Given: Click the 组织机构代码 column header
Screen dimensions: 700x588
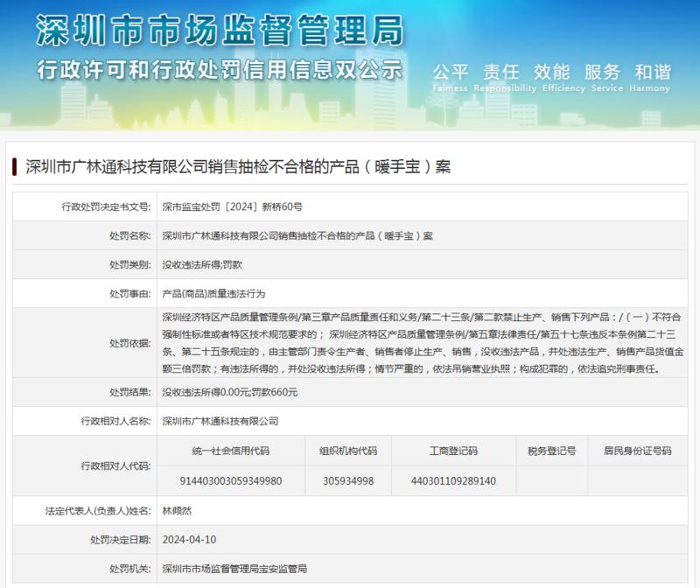Looking at the screenshot, I should (348, 451).
